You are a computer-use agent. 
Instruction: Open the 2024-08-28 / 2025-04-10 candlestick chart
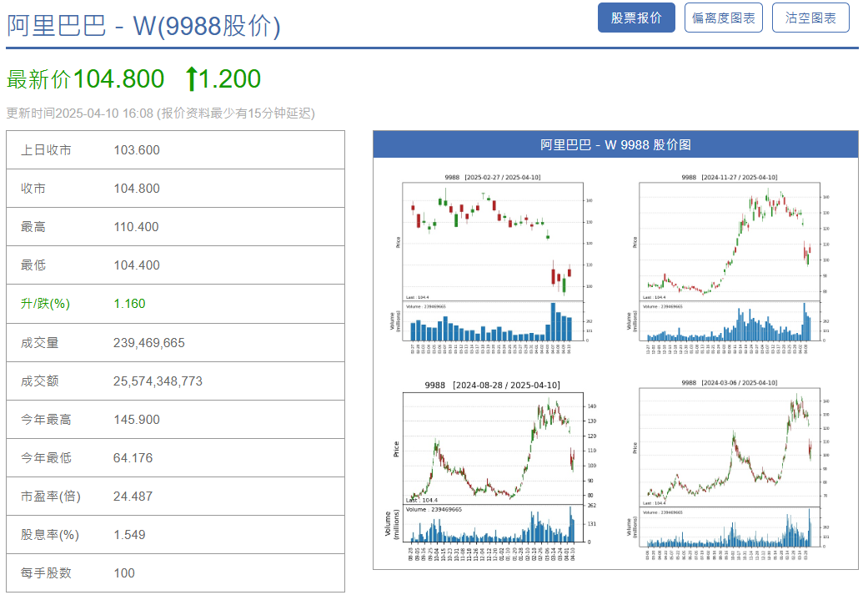point(489,471)
